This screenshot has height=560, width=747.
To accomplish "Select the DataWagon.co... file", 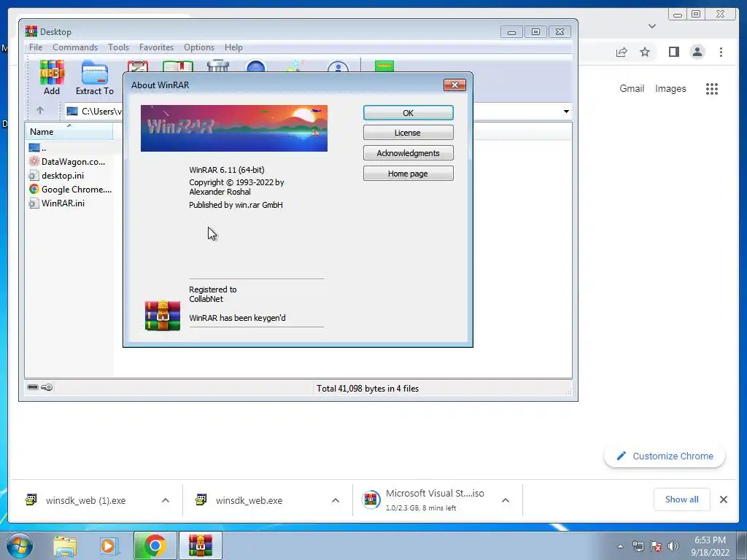I will 66,161.
